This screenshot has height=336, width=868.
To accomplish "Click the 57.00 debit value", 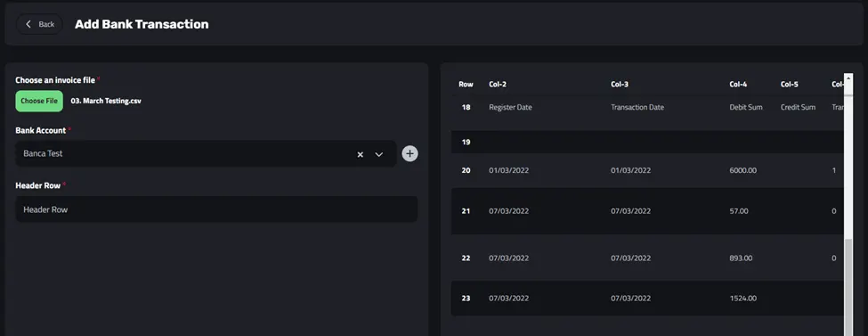I will click(x=739, y=210).
